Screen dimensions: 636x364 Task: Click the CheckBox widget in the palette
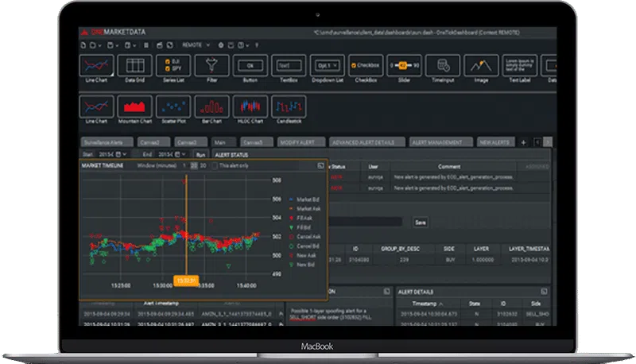pyautogui.click(x=365, y=65)
